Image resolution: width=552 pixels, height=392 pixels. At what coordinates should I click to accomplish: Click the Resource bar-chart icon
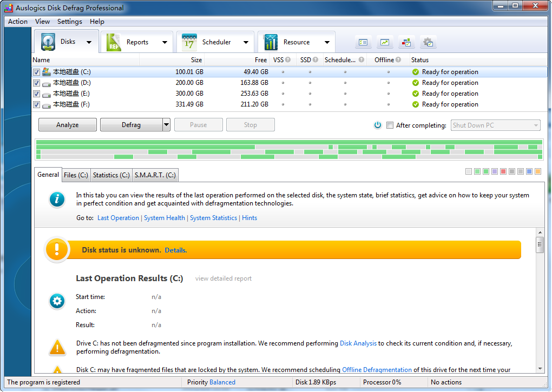(271, 42)
